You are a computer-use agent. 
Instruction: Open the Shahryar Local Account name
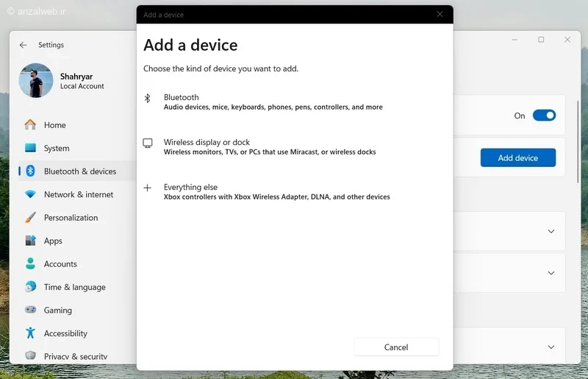82,81
